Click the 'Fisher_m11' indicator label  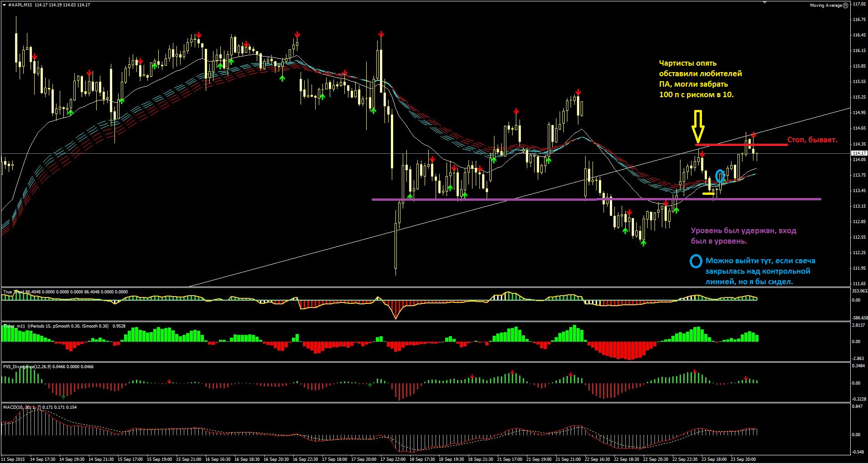point(14,326)
